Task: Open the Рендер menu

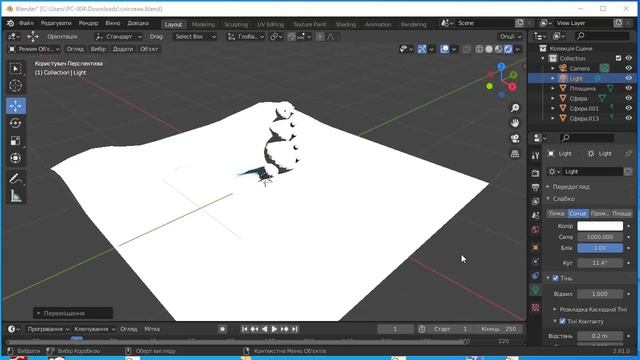Action: pyautogui.click(x=88, y=23)
